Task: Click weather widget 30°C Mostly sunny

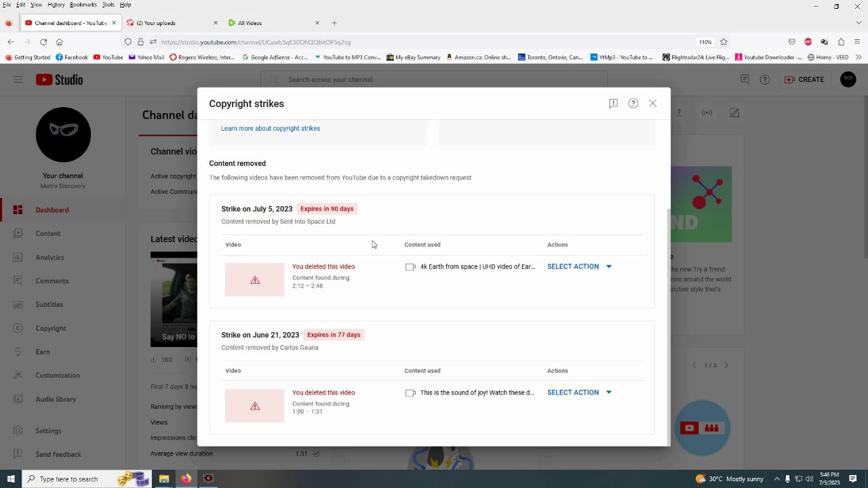Action: [x=730, y=479]
